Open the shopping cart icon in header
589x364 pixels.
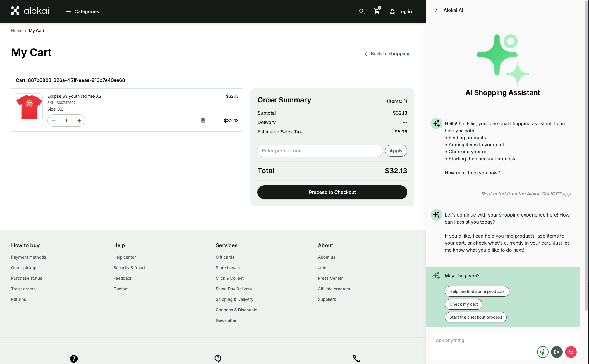[377, 11]
